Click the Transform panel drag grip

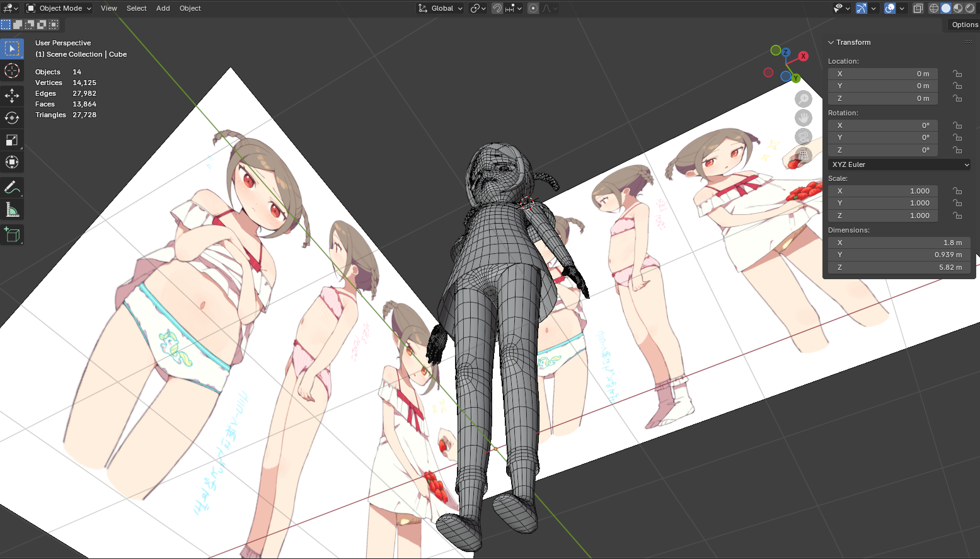click(x=968, y=42)
